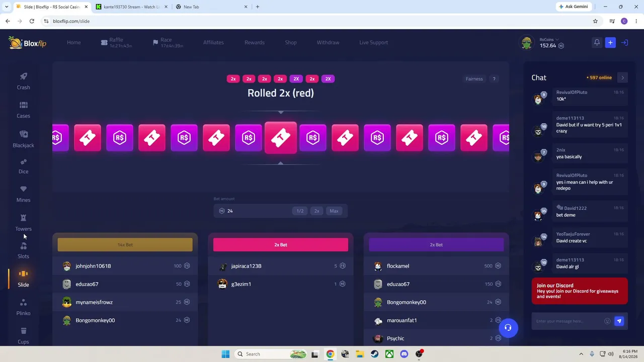Expand the RoCoins balance dropdown
This screenshot has width=644, height=362.
557,40
